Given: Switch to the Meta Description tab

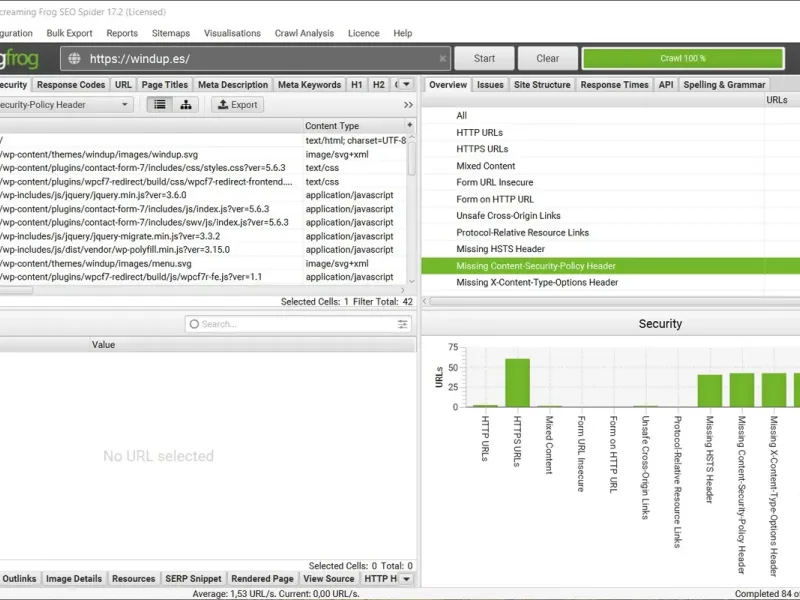Looking at the screenshot, I should [x=233, y=85].
